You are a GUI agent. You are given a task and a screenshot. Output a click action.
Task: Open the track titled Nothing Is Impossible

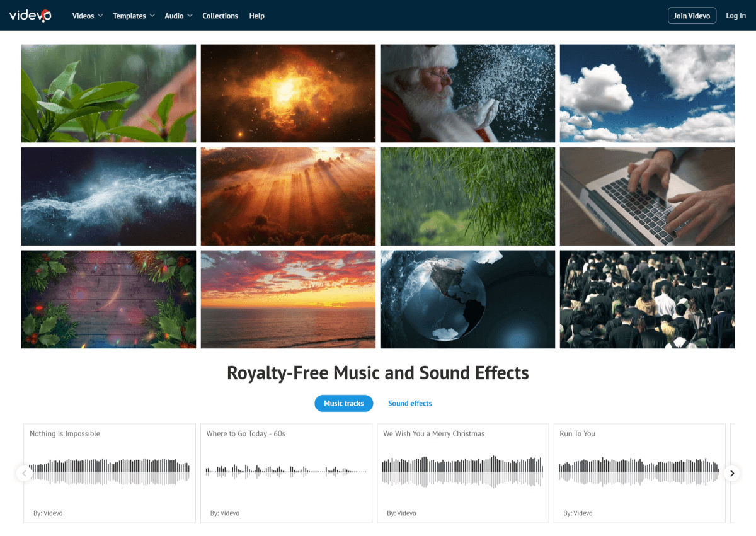(65, 434)
